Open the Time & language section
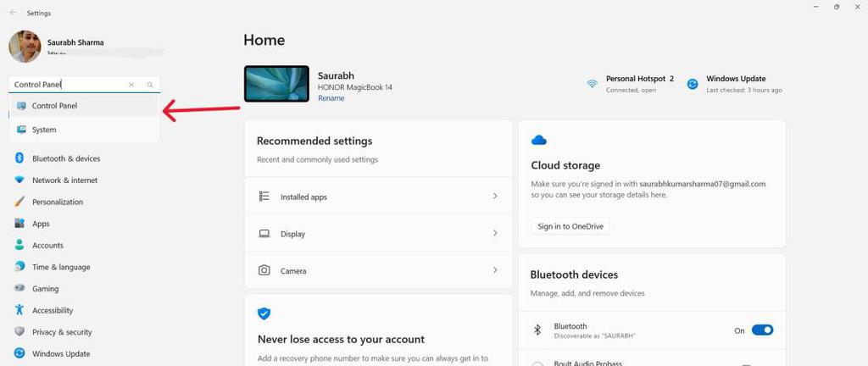The height and width of the screenshot is (366, 868). 61,267
